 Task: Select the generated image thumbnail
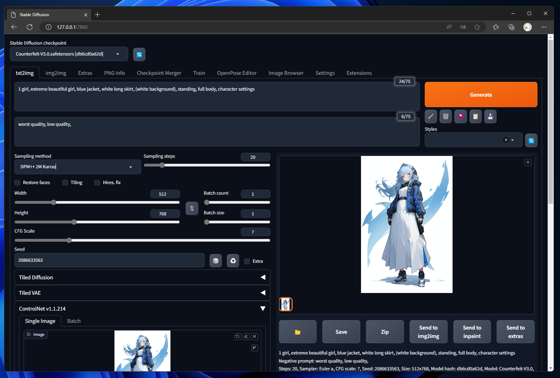pyautogui.click(x=286, y=304)
